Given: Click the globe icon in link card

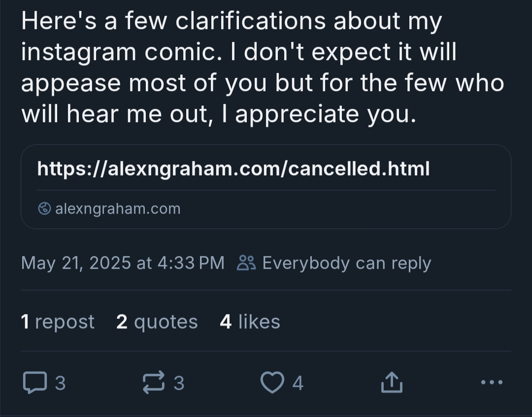Looking at the screenshot, I should [44, 209].
